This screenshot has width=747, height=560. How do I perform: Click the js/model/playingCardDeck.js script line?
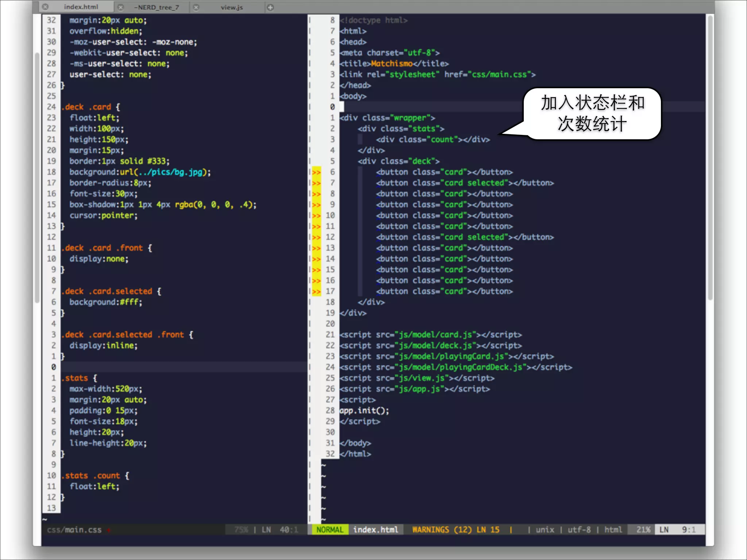[x=456, y=367]
